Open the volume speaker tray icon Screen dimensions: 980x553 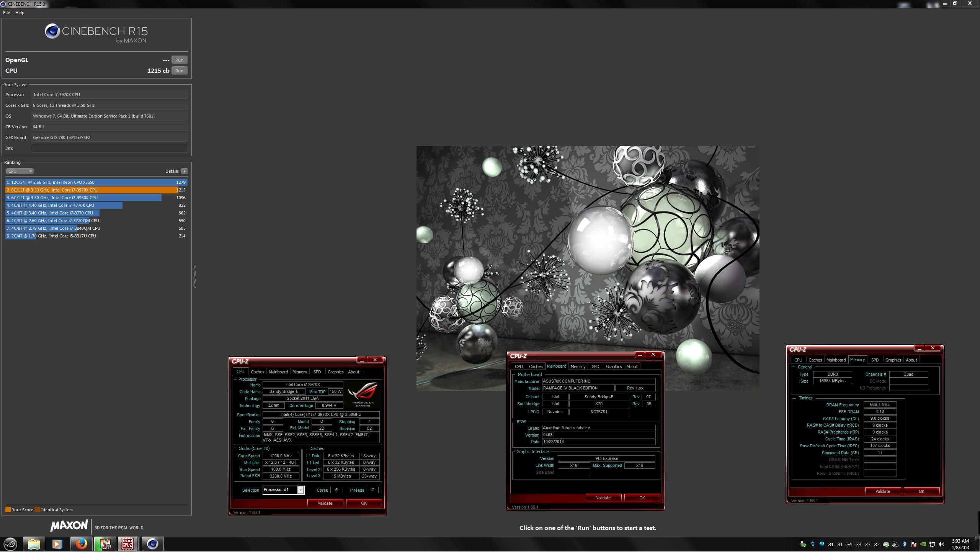click(941, 544)
